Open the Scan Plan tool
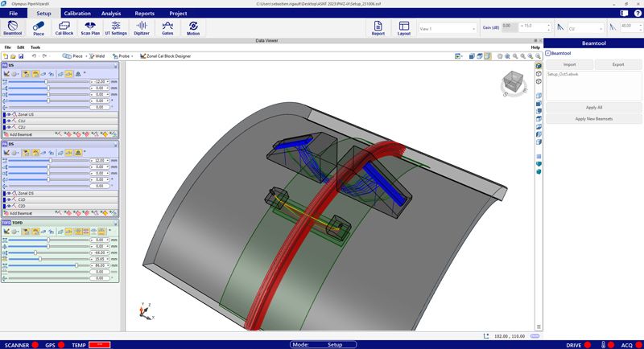The height and width of the screenshot is (349, 644). point(90,28)
